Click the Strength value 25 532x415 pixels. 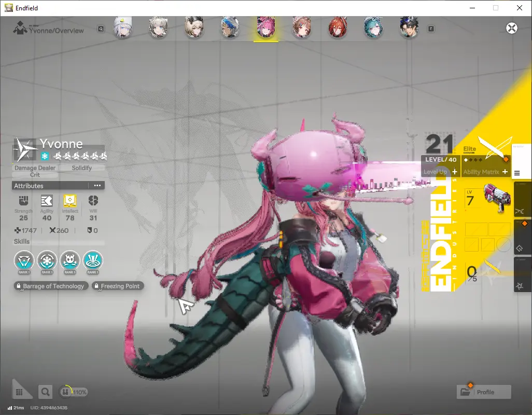23,218
